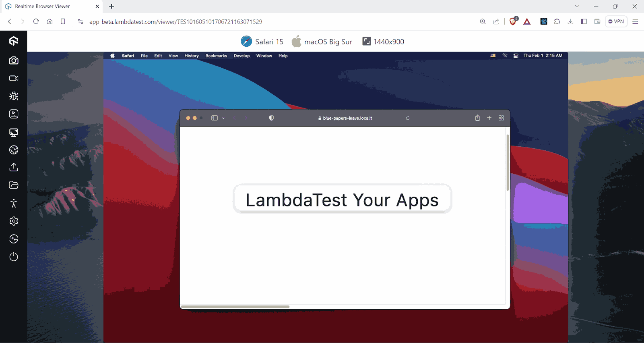Click the 1440x900 resolution icon
The image size is (644, 343).
(x=367, y=41)
